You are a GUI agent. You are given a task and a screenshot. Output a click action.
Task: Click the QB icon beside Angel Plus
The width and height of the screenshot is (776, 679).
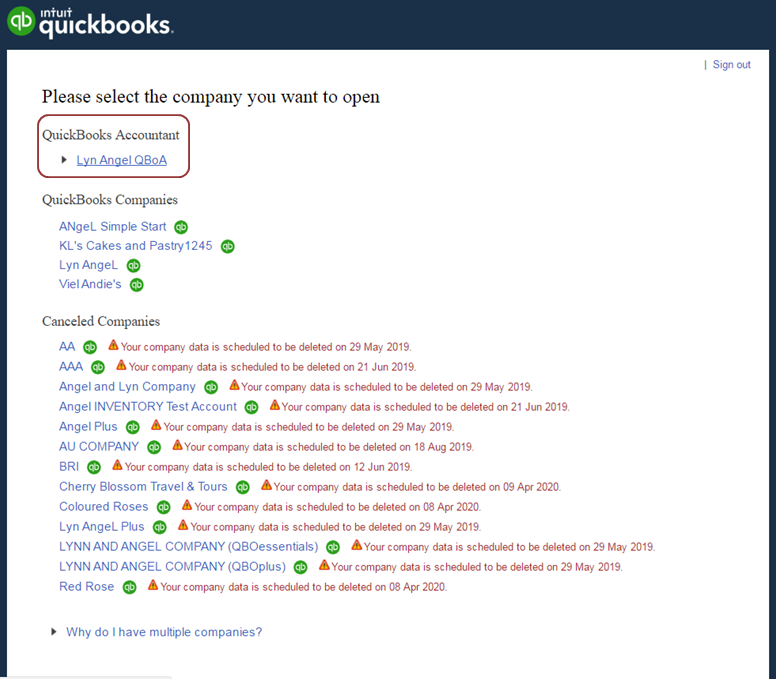[x=133, y=427]
